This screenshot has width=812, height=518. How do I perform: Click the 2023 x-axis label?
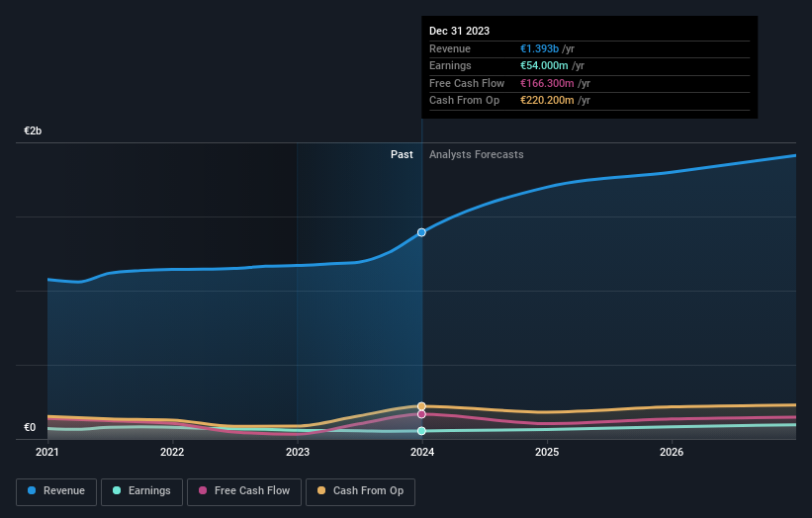point(298,452)
